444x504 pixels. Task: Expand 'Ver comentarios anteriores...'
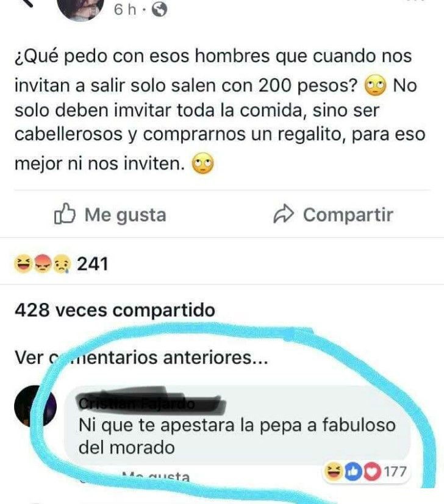click(141, 357)
